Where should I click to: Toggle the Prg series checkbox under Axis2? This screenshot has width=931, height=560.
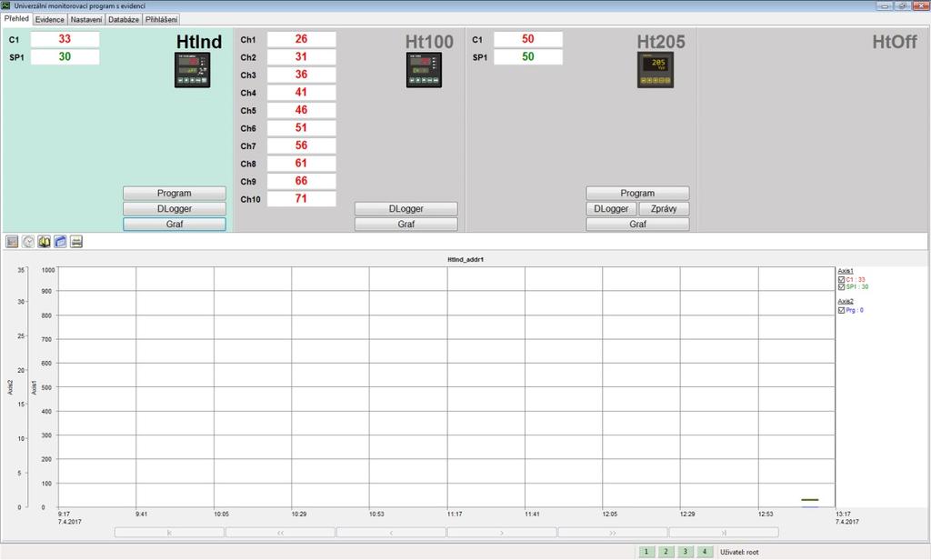coord(841,310)
